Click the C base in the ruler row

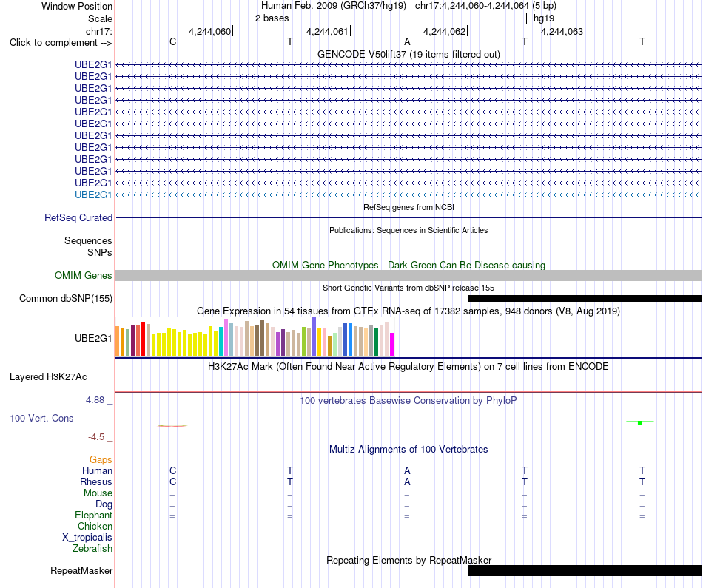click(x=172, y=41)
